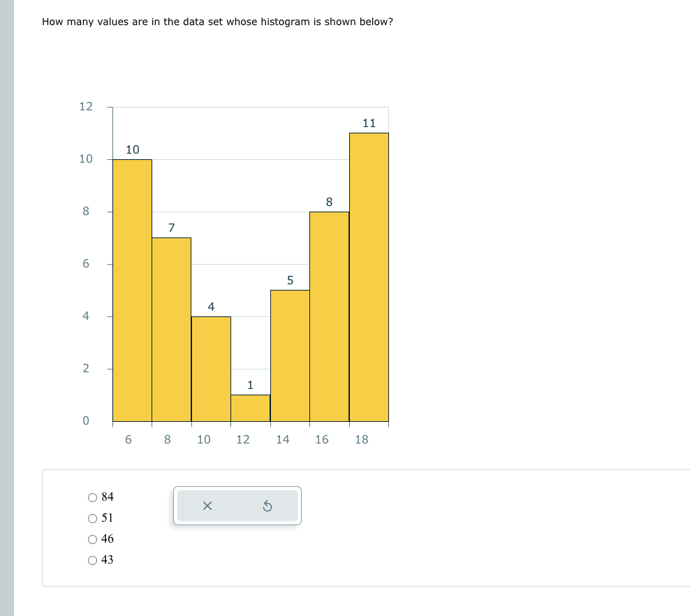The height and width of the screenshot is (616, 690).
Task: Select the answer option 84
Action: pyautogui.click(x=91, y=497)
